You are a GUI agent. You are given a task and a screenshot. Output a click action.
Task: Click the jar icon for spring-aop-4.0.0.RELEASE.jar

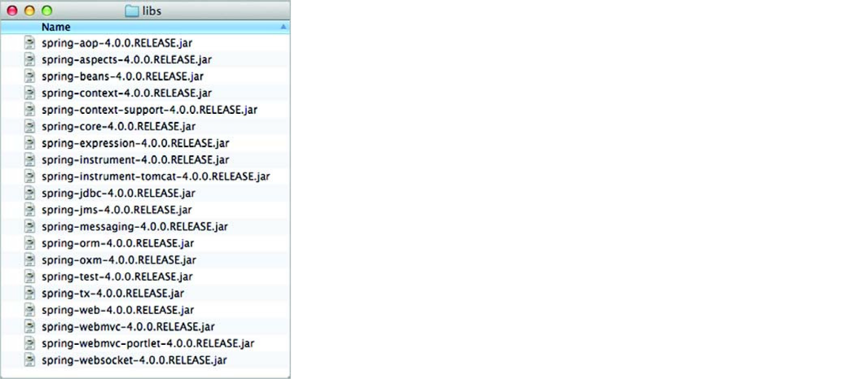(x=30, y=43)
